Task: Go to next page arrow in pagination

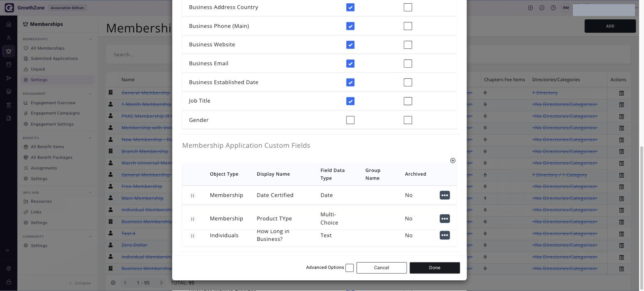Action: click(x=161, y=283)
